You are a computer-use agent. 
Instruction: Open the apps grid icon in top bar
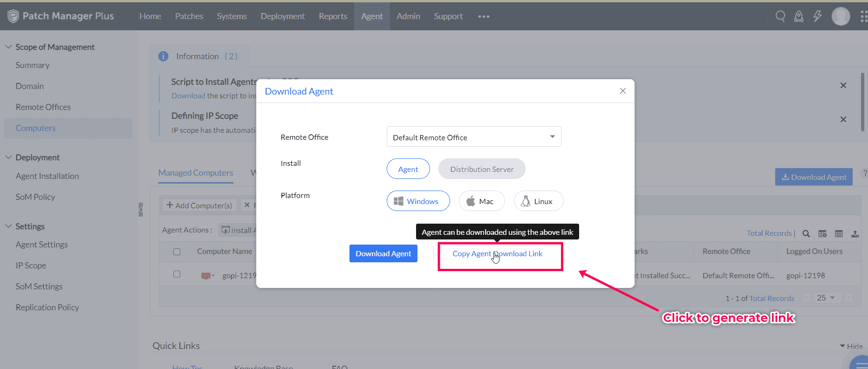pyautogui.click(x=864, y=16)
